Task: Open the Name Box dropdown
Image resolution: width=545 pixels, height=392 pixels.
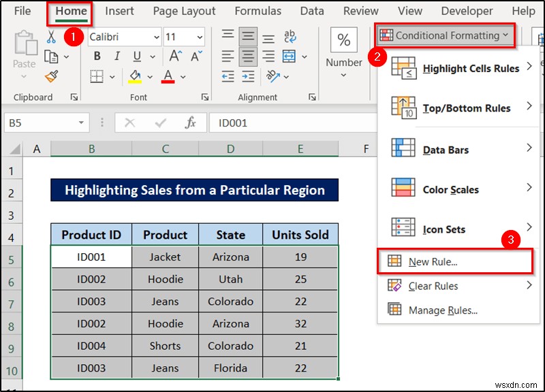Action: click(x=80, y=122)
